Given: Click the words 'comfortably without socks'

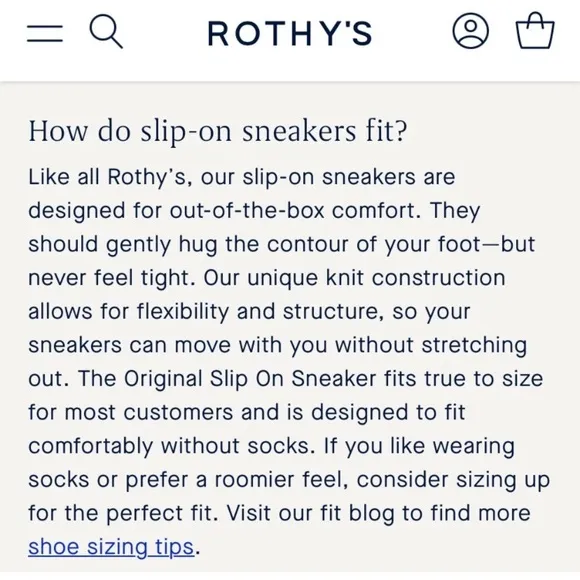Looking at the screenshot, I should [169, 446].
